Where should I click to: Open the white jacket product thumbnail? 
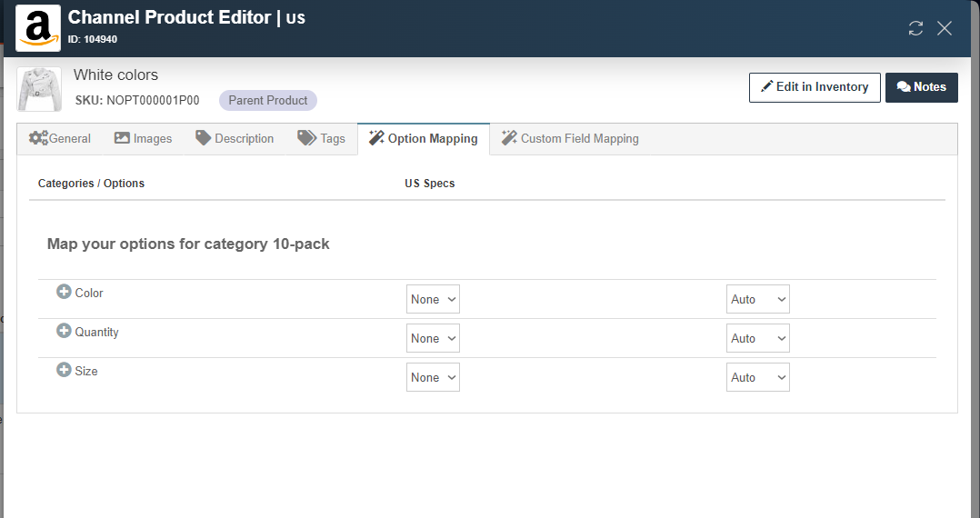coord(39,89)
